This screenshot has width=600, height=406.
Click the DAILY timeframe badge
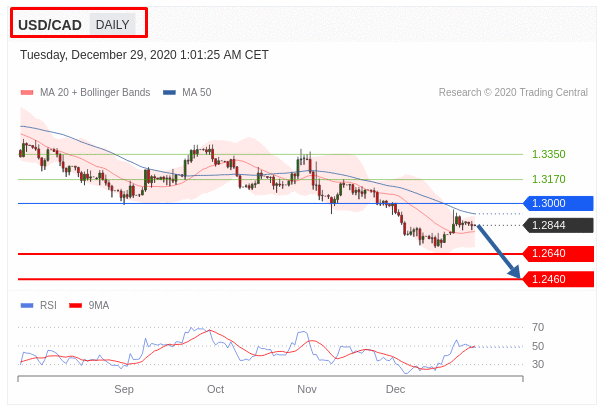tap(112, 24)
